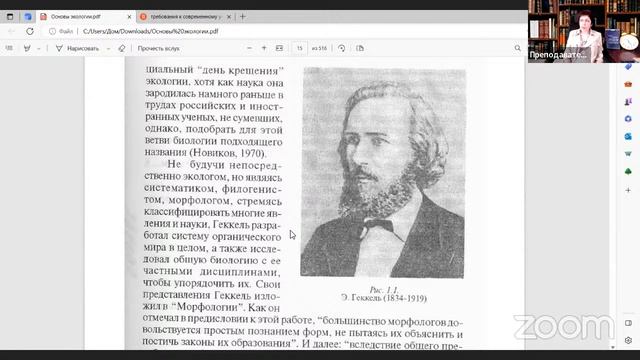Reload the current PDF page
The width and height of the screenshot is (640, 360).
coord(30,31)
